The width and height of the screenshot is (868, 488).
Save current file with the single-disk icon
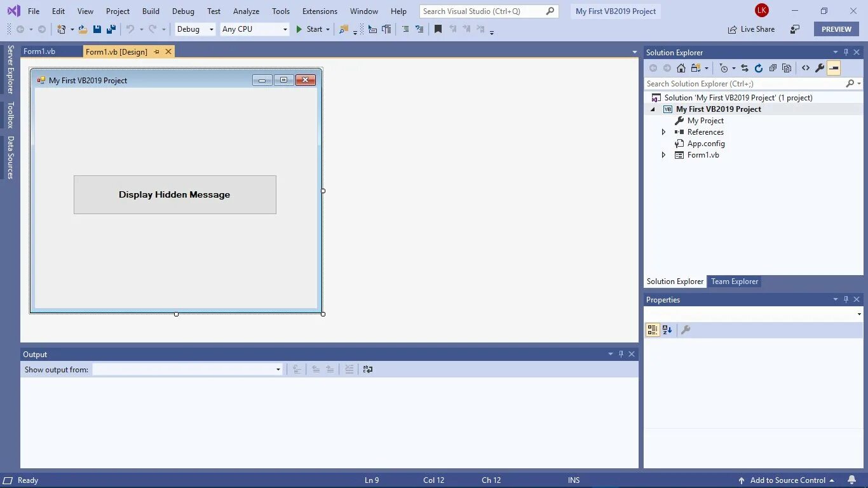pyautogui.click(x=97, y=29)
